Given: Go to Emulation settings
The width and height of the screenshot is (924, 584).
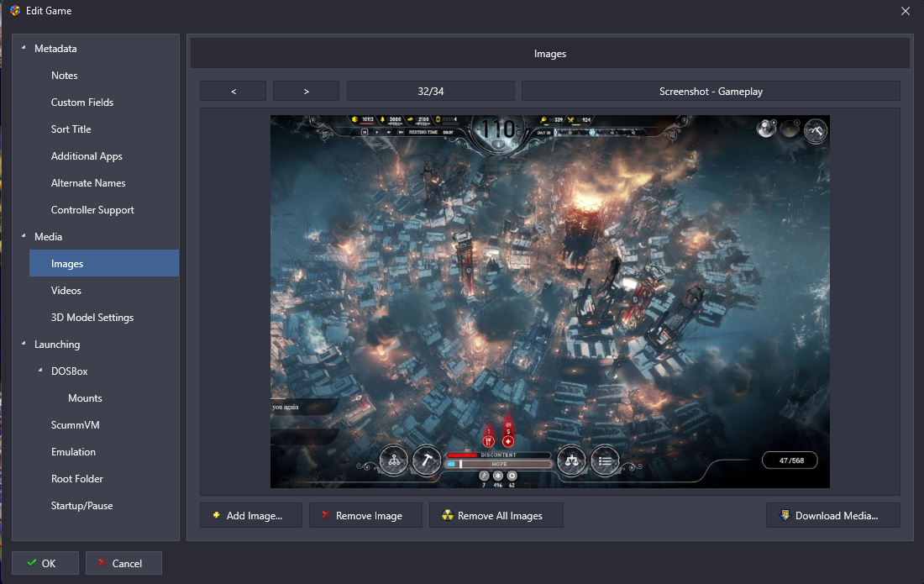Looking at the screenshot, I should (x=73, y=452).
